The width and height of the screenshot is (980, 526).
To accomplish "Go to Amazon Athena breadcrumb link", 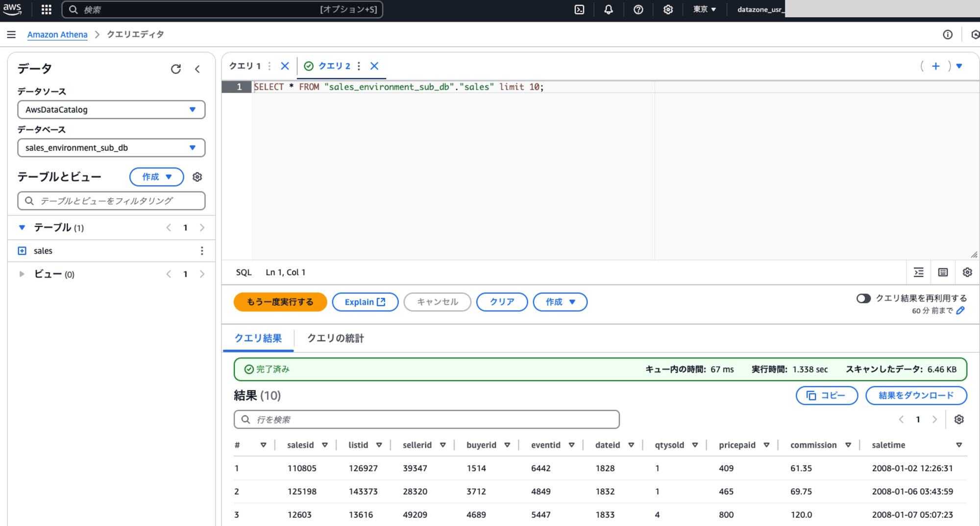I will pos(57,34).
